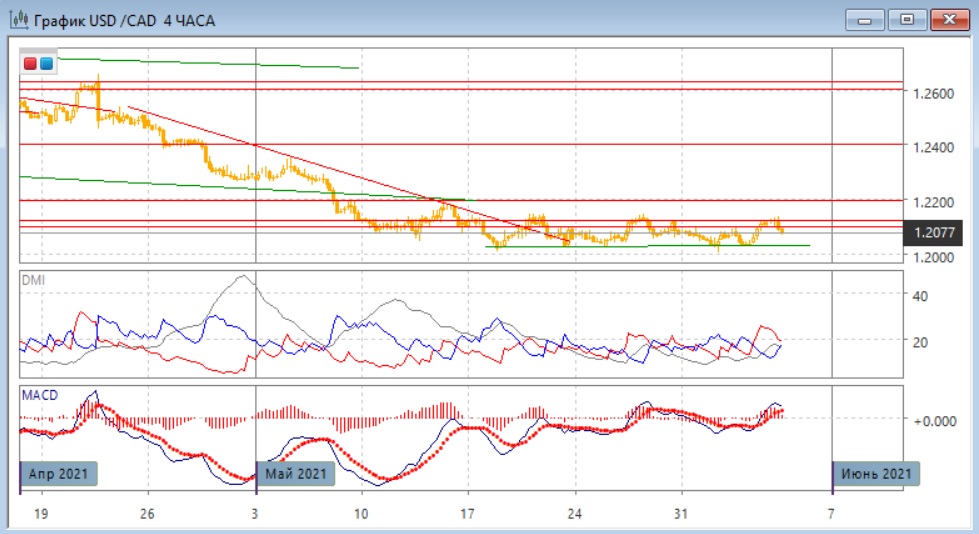This screenshot has height=534, width=979.
Task: Select the MACD indicator label
Action: 39,394
